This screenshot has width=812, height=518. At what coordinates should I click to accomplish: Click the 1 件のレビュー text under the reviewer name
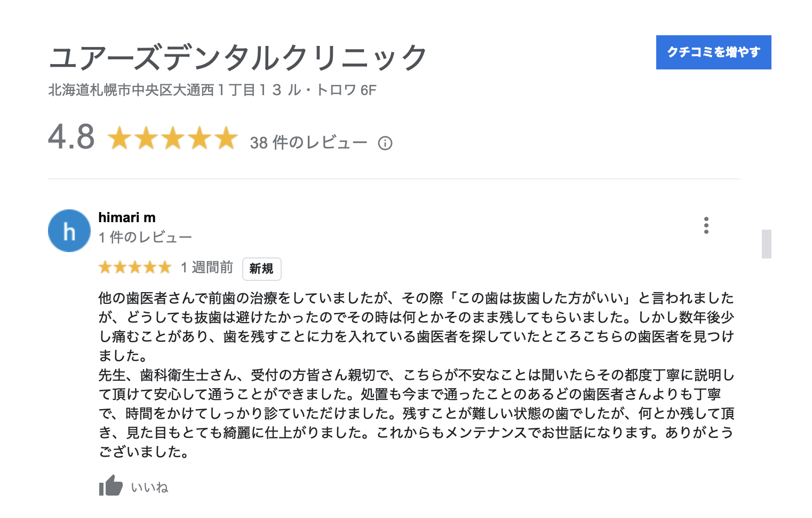(145, 237)
